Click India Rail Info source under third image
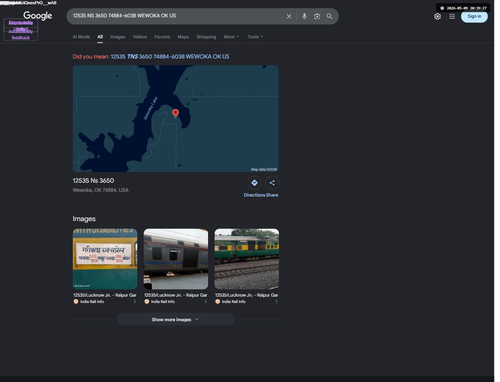This screenshot has width=500, height=382. point(231,302)
